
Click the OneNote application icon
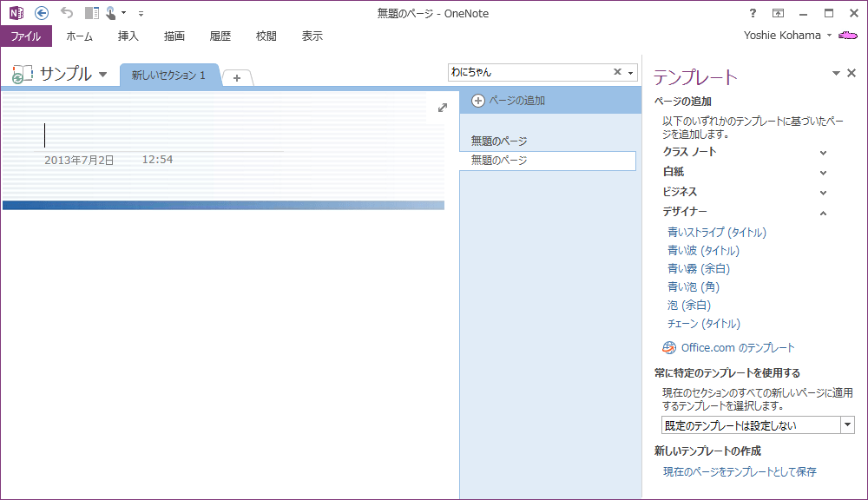tap(16, 13)
